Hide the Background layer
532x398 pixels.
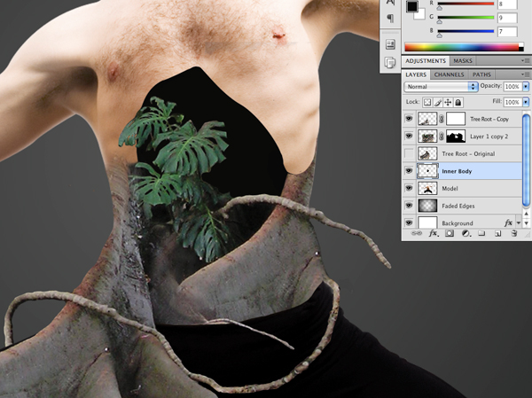coord(409,222)
